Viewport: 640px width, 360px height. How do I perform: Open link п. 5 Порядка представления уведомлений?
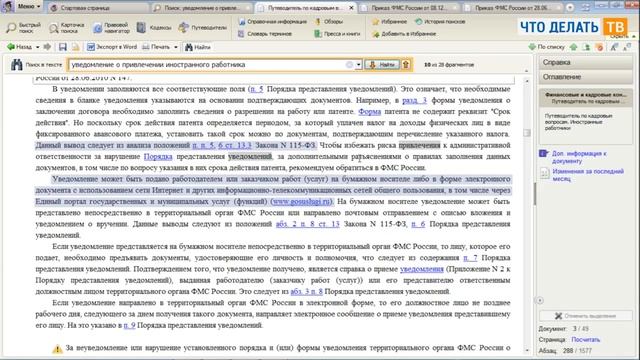click(x=256, y=89)
